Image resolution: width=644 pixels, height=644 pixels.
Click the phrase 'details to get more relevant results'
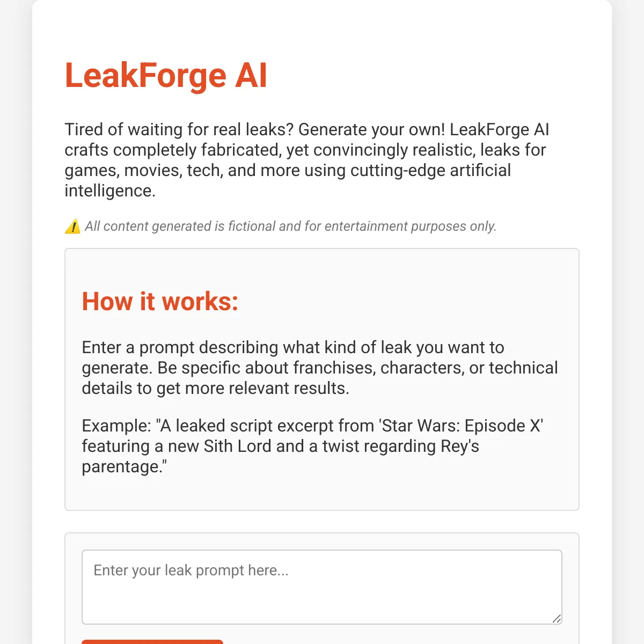[x=215, y=388]
